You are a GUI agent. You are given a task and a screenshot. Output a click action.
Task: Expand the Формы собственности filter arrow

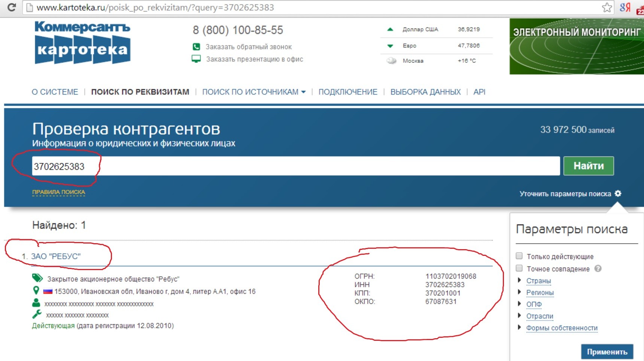coord(519,327)
